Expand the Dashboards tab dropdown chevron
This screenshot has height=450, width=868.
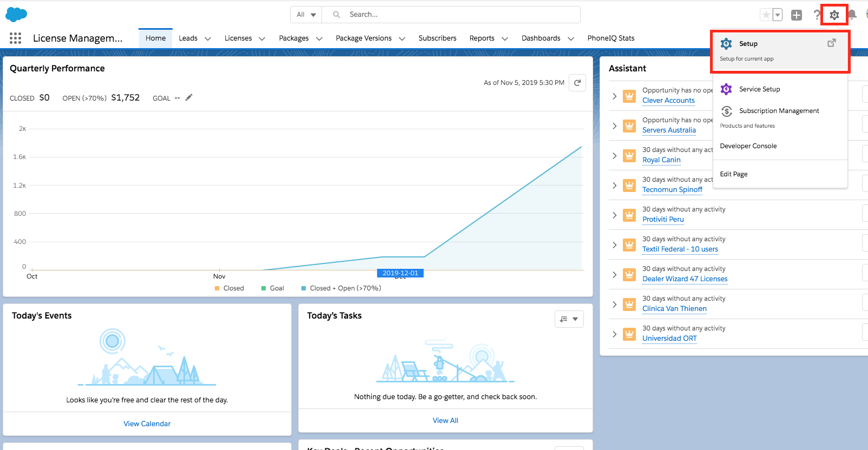coord(571,38)
